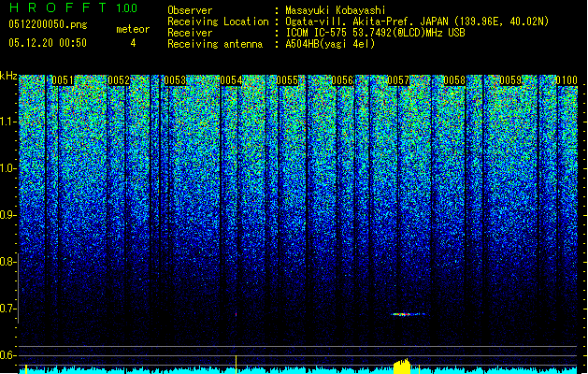
Task: Click the 0.8 kHz axis tick label
Action: point(7,262)
